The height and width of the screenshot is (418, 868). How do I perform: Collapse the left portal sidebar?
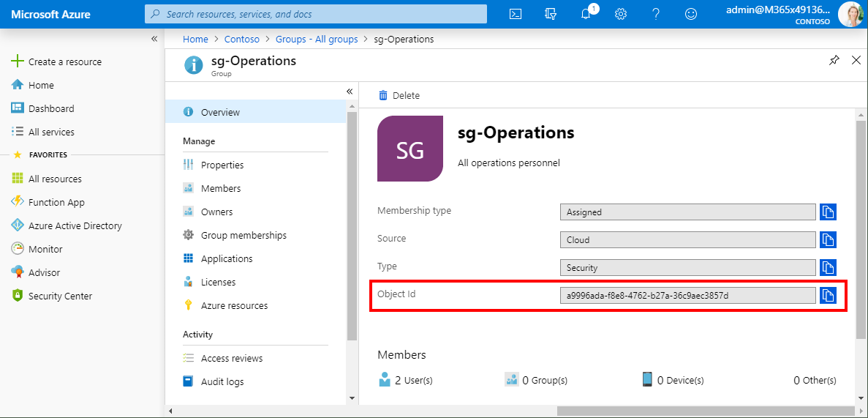pos(154,39)
